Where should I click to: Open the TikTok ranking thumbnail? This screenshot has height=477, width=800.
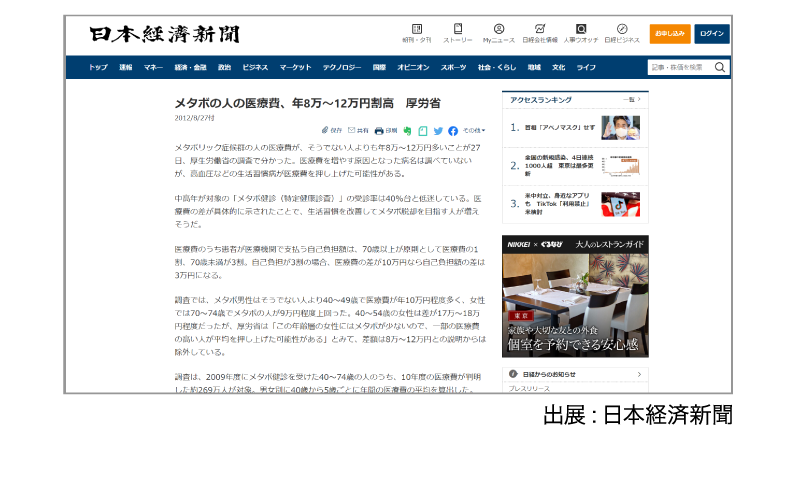click(x=620, y=203)
